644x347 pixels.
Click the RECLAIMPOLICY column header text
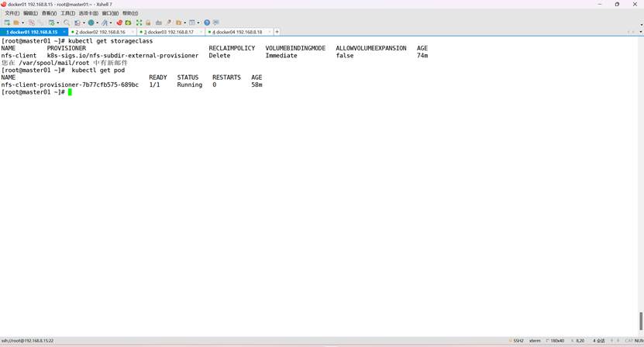click(x=232, y=48)
